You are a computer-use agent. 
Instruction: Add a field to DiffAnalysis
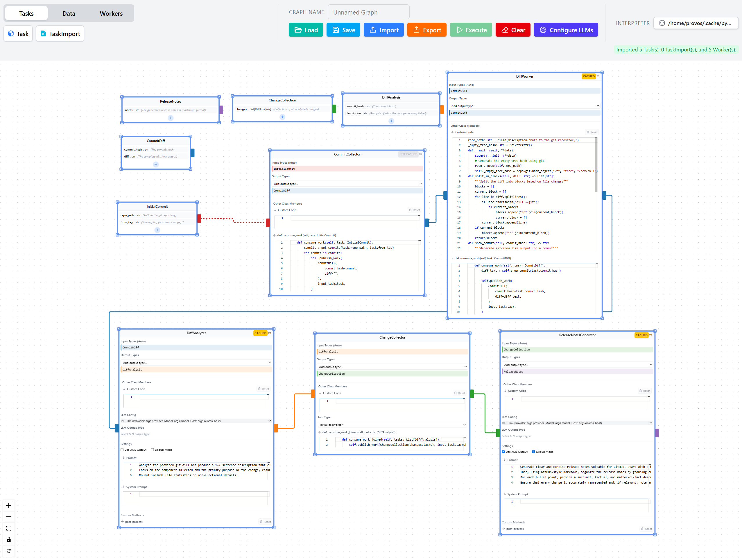coord(392,121)
